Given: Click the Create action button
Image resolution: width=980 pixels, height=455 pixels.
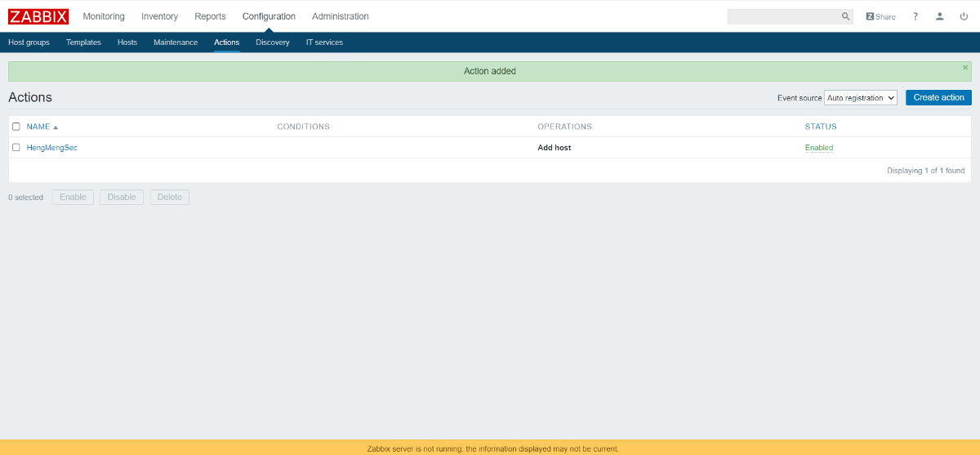Looking at the screenshot, I should [x=938, y=97].
